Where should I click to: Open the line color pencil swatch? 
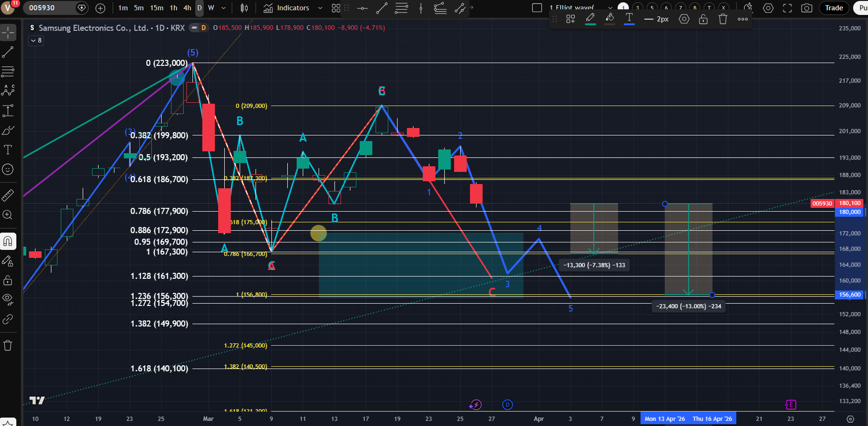(x=590, y=19)
